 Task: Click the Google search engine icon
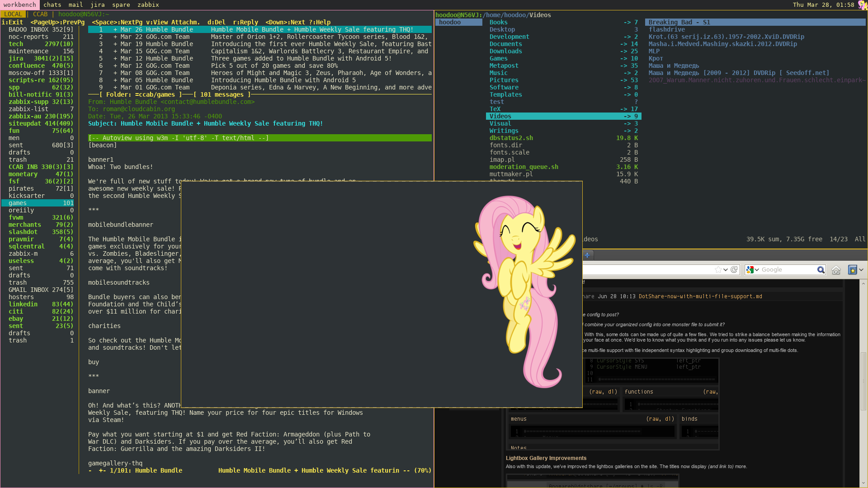coord(750,270)
